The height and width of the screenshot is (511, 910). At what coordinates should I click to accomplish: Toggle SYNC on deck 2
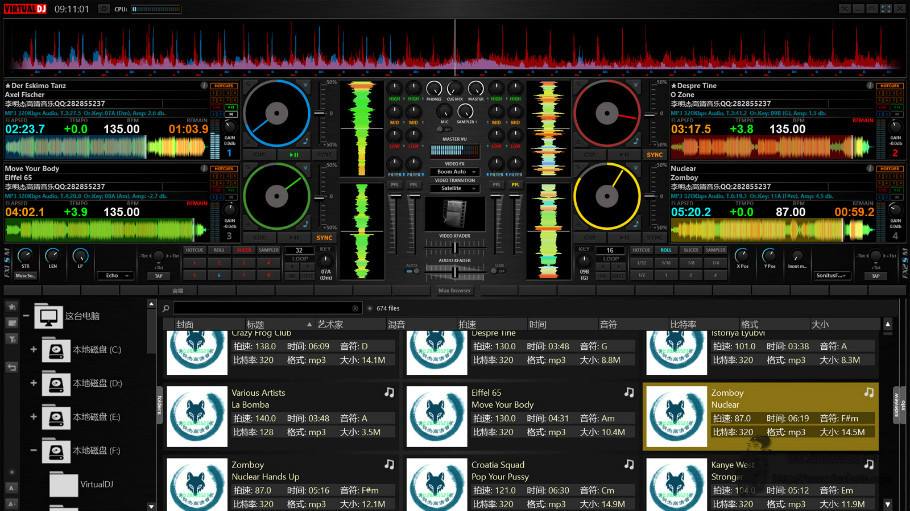coord(654,155)
